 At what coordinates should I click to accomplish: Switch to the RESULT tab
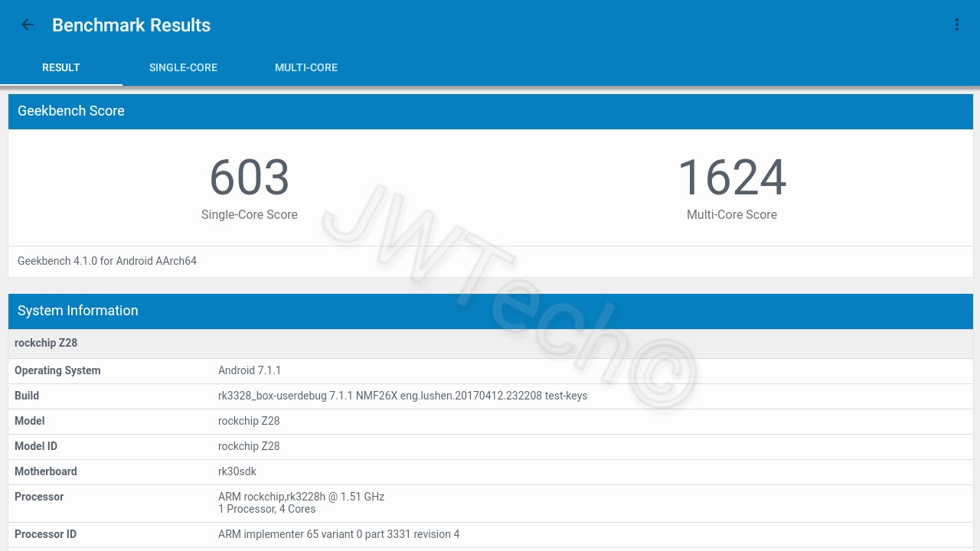point(61,67)
